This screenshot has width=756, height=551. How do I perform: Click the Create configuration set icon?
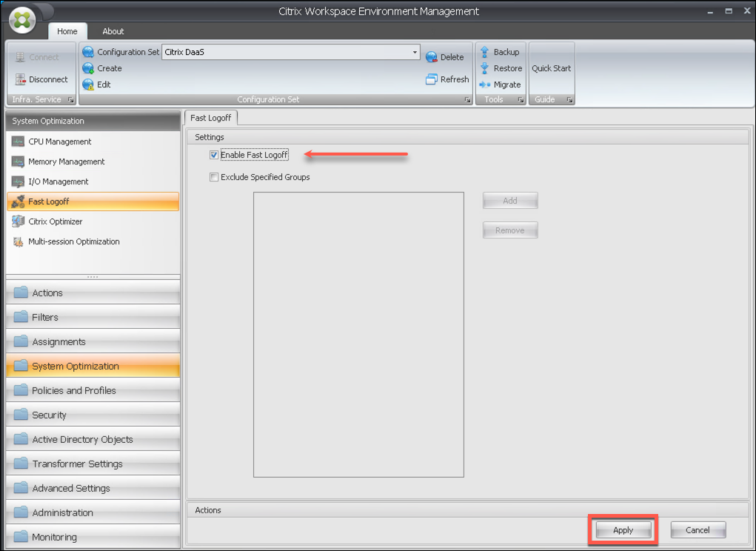pos(88,68)
